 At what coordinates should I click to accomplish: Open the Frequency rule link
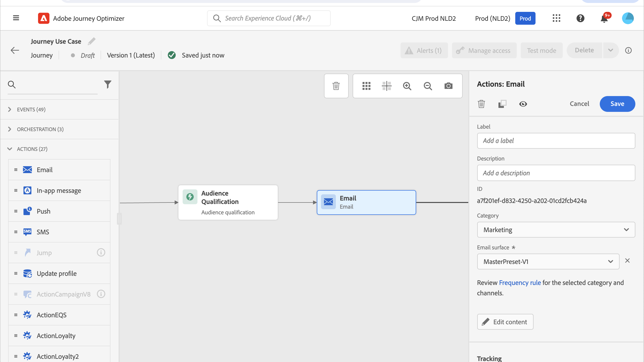tap(520, 282)
